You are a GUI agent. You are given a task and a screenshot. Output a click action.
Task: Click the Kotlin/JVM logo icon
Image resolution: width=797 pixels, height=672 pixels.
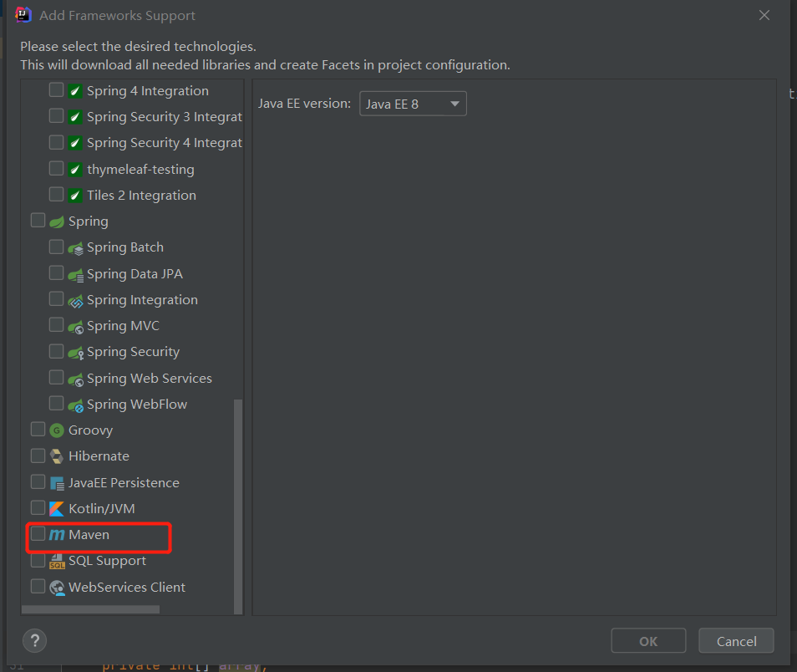(x=57, y=509)
